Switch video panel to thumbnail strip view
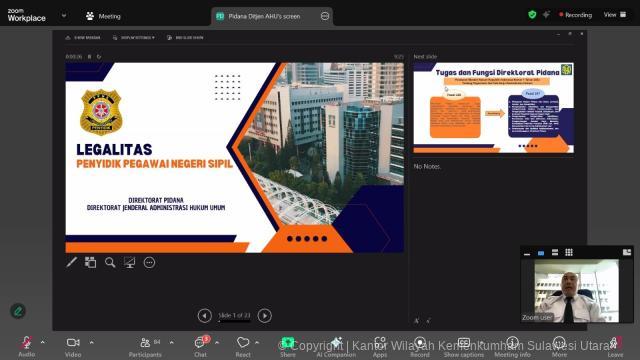 click(x=555, y=253)
